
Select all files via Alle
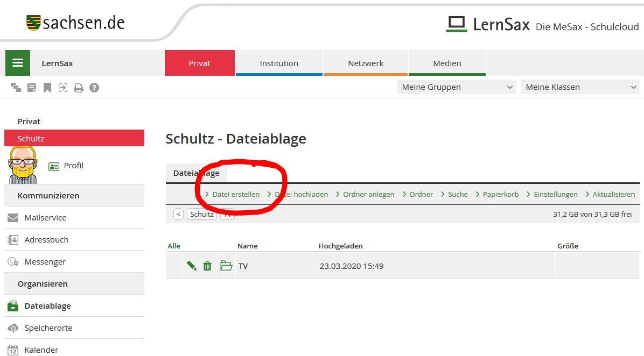(x=174, y=246)
